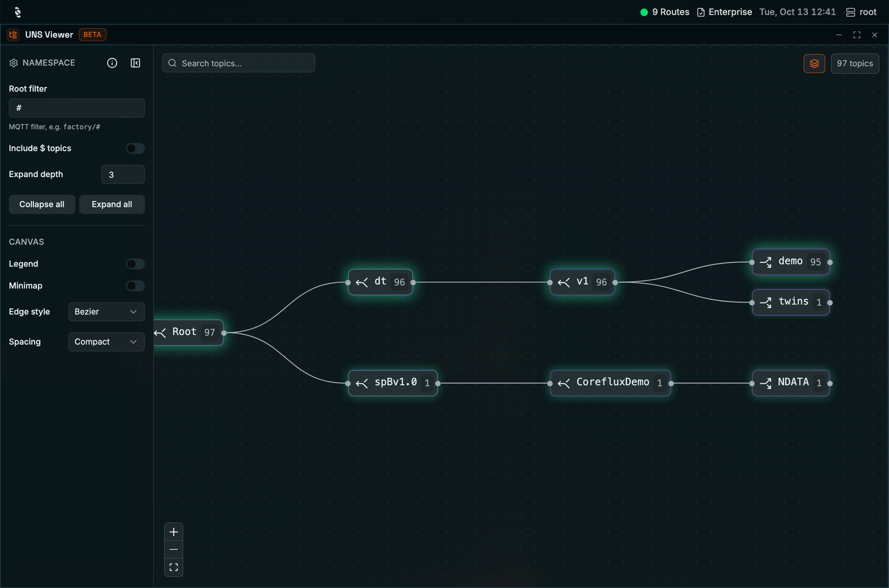Click the Expand all button
This screenshot has width=889, height=588.
(x=112, y=204)
